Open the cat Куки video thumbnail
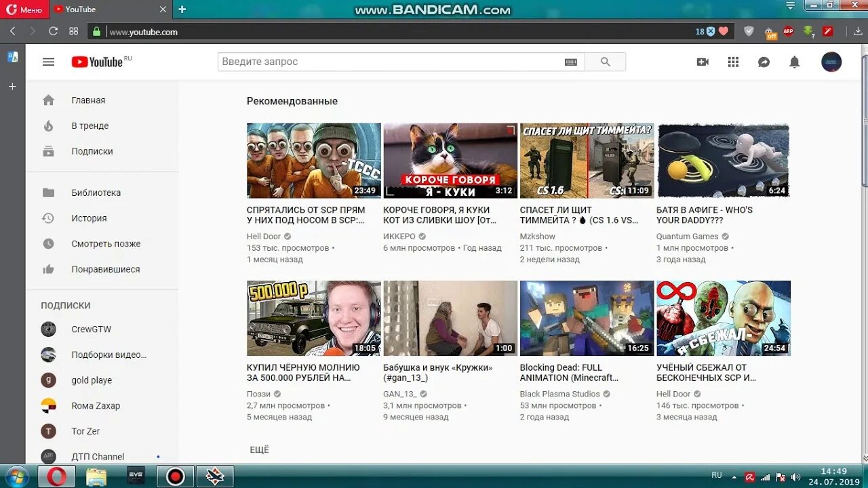868x488 pixels. [x=450, y=161]
